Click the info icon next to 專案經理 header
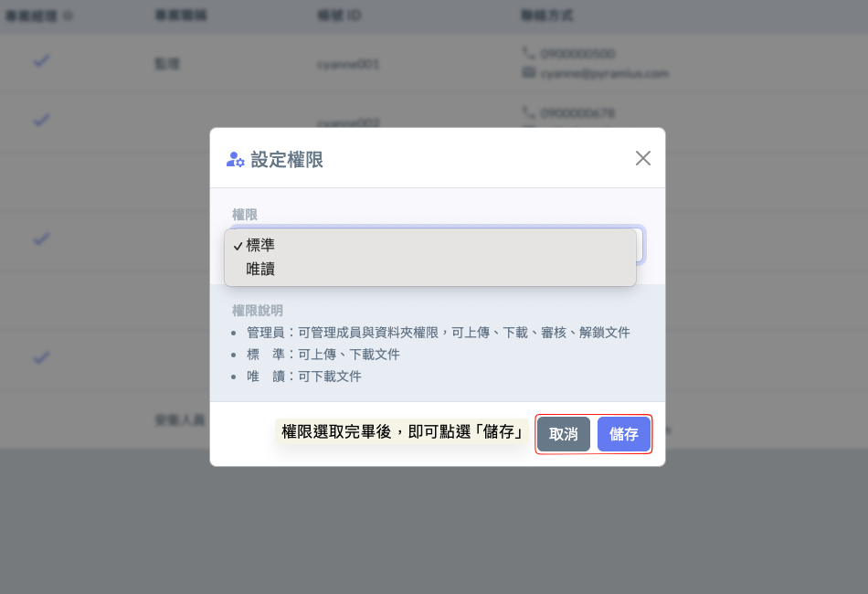 click(x=68, y=16)
